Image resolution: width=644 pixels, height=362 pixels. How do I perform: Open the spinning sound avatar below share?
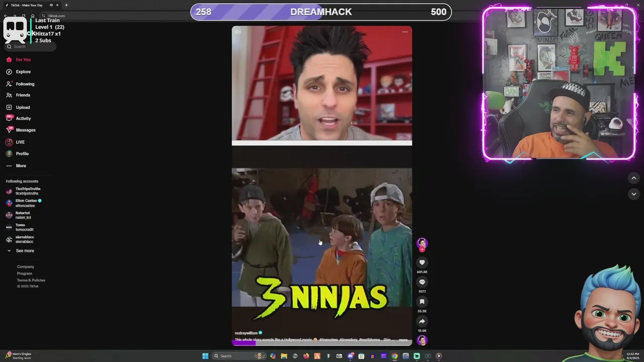422,340
